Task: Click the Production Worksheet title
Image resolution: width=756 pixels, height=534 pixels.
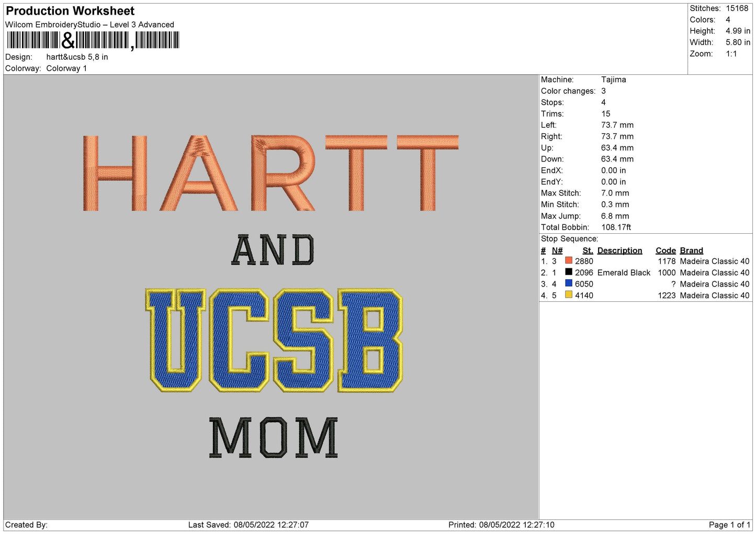Action: pos(70,11)
